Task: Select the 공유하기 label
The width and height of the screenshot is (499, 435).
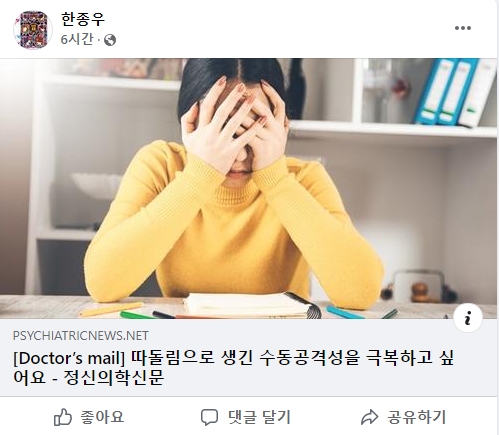Action: (x=417, y=417)
